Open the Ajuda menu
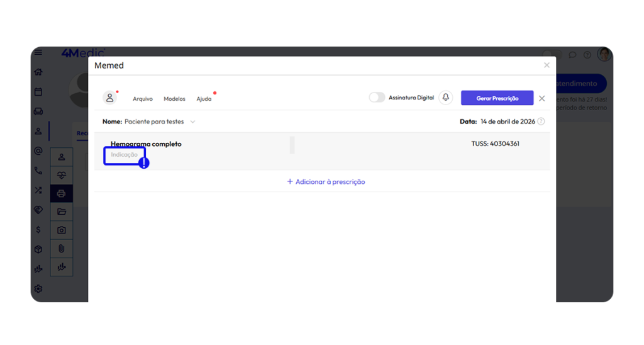 204,99
